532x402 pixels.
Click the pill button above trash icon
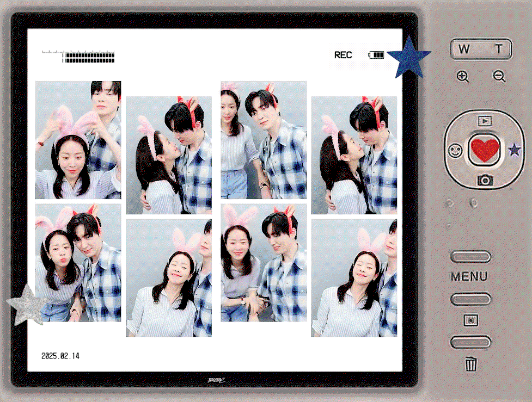[x=470, y=342]
